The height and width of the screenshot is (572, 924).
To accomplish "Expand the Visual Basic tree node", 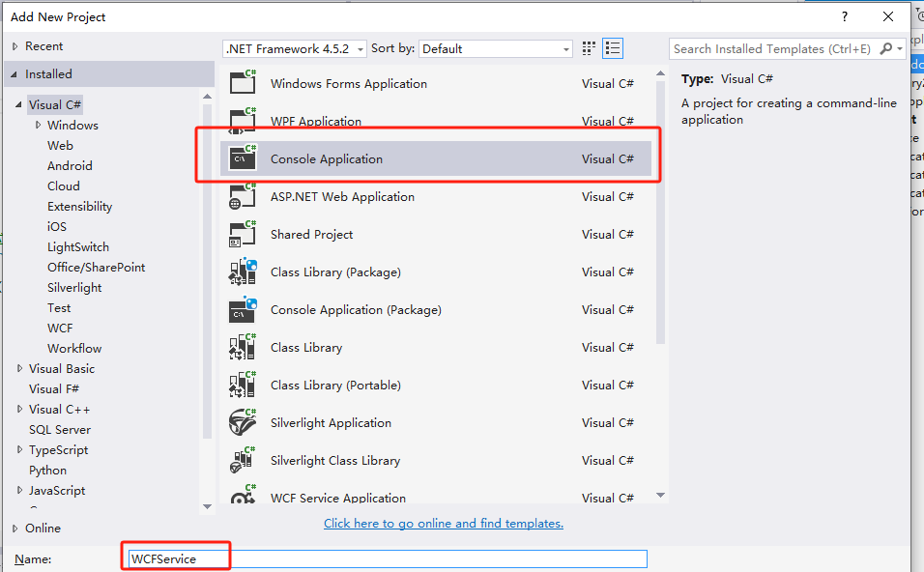I will 19,368.
